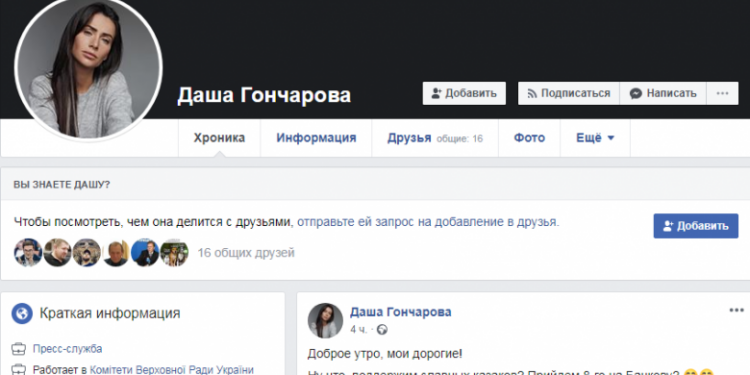This screenshot has width=750, height=375.
Task: Open Dasha Goncharova's large profile picture
Action: pyautogui.click(x=88, y=67)
